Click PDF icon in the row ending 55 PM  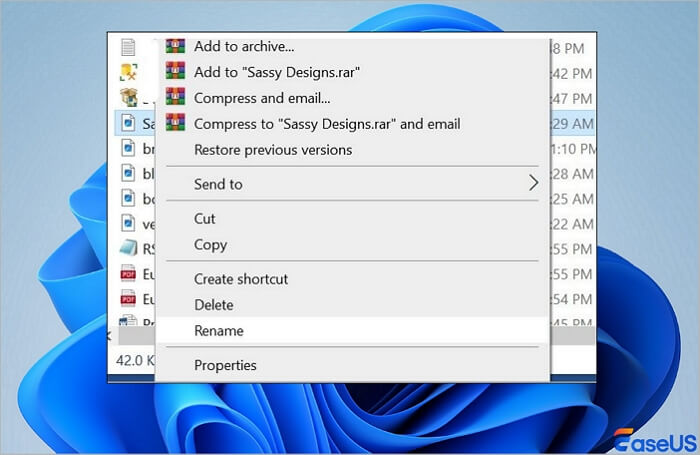click(x=128, y=273)
